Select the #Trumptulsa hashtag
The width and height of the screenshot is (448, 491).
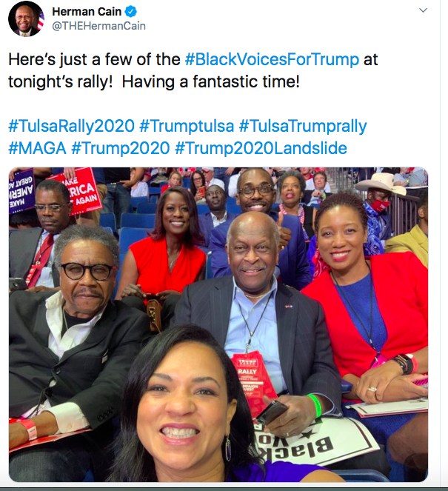click(187, 126)
